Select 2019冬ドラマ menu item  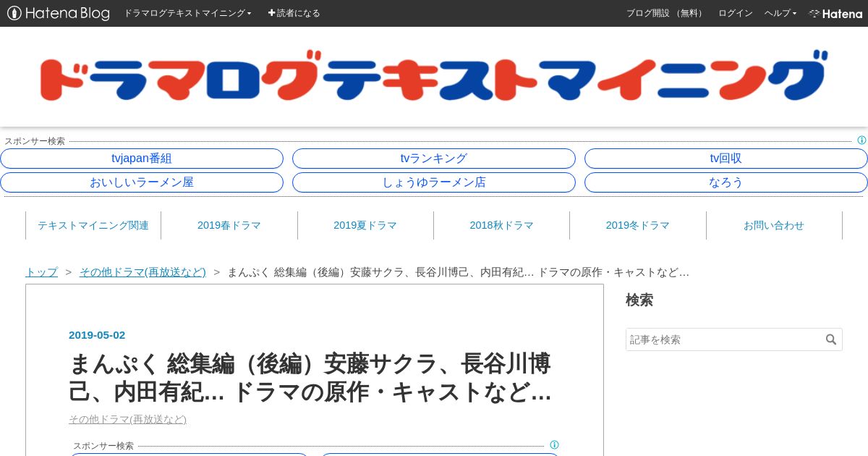coord(638,225)
